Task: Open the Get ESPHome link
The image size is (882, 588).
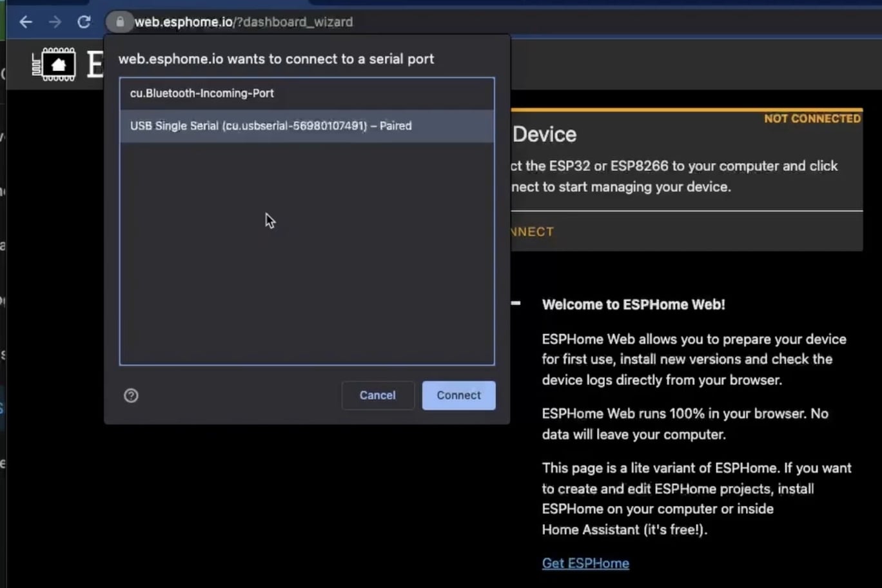Action: [x=585, y=563]
